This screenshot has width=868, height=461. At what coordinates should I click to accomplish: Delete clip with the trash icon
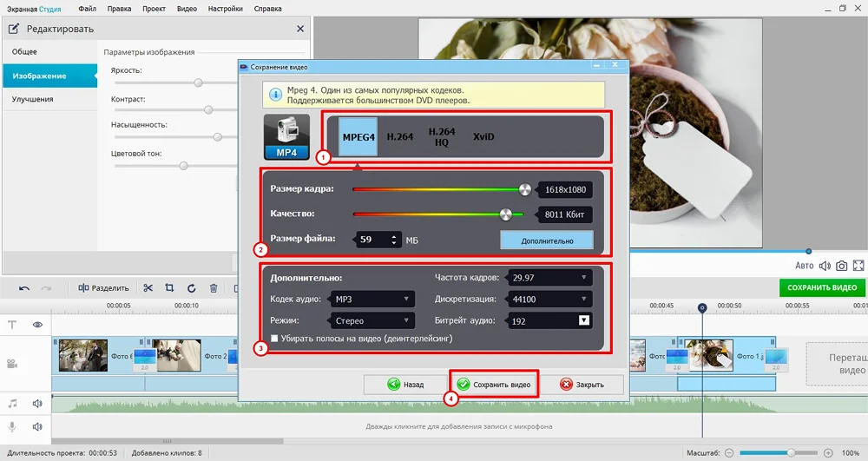[x=214, y=288]
